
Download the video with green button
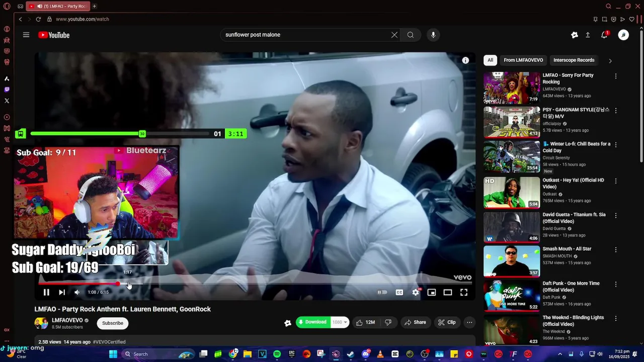(x=313, y=322)
